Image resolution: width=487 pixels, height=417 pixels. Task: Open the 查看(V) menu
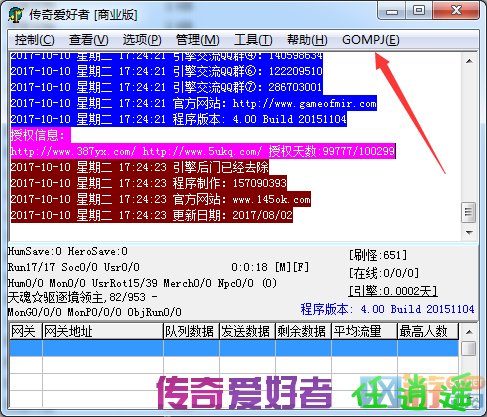click(89, 40)
